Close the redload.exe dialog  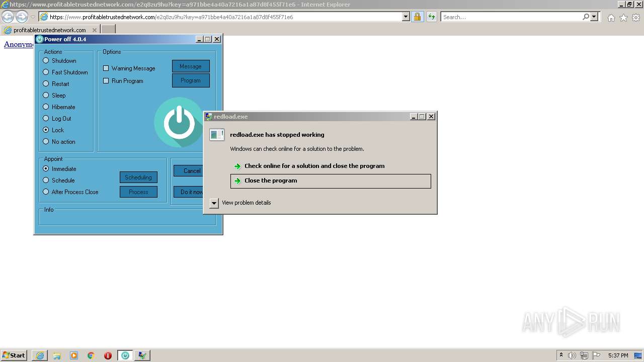point(431,117)
